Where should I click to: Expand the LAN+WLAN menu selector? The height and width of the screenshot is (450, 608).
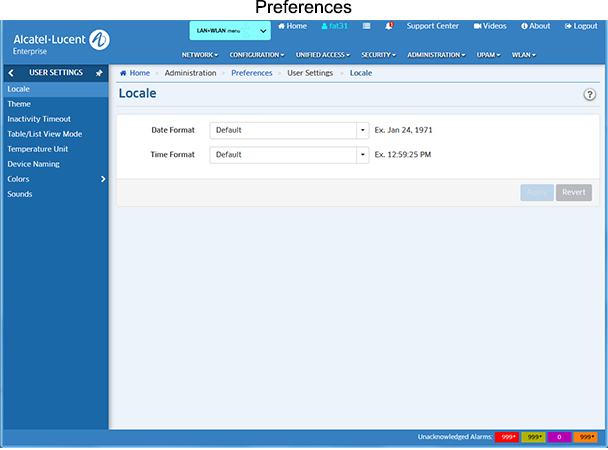(229, 31)
